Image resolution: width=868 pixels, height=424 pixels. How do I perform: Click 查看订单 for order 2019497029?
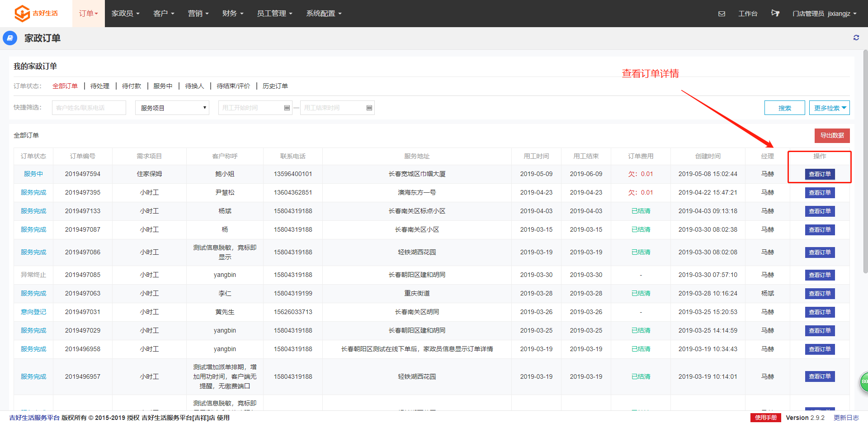(820, 331)
